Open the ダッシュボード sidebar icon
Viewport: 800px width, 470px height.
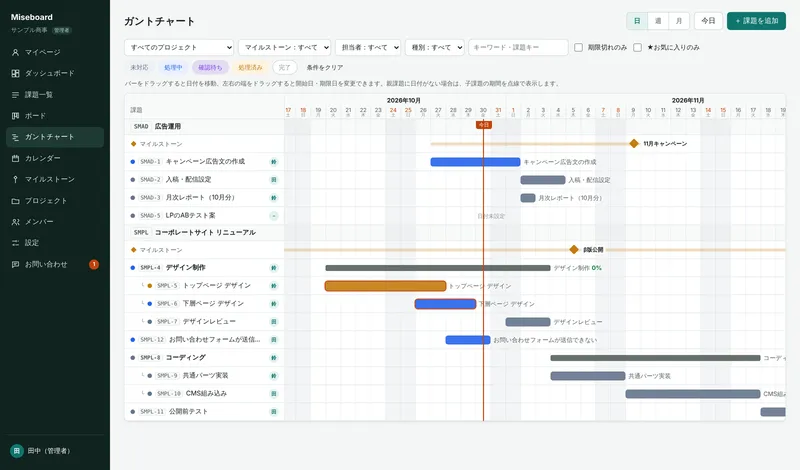[x=15, y=73]
